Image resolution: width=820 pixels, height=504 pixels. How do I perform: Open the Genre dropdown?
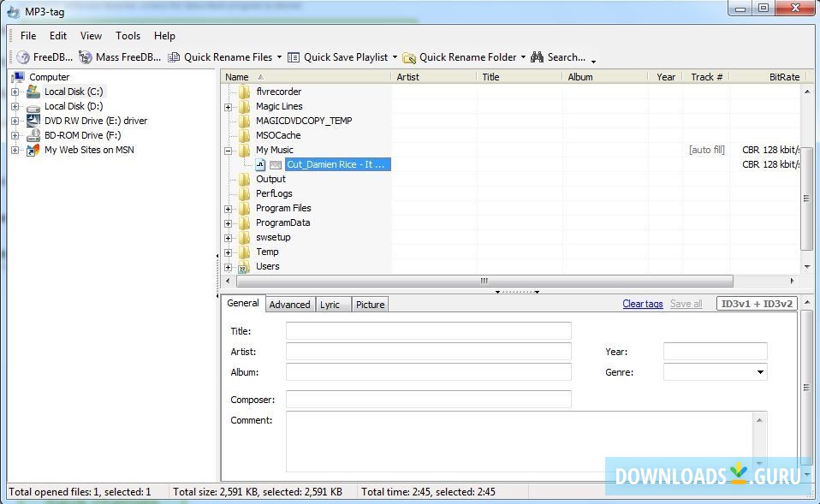[x=760, y=372]
